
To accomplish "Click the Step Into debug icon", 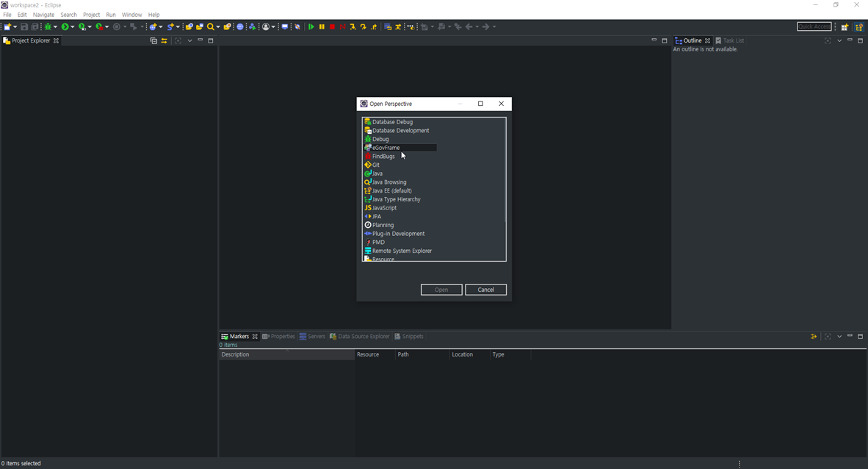I will click(352, 26).
